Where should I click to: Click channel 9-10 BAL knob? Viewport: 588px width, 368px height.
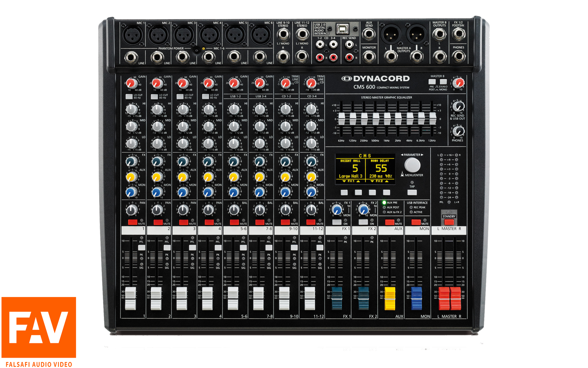tap(285, 210)
